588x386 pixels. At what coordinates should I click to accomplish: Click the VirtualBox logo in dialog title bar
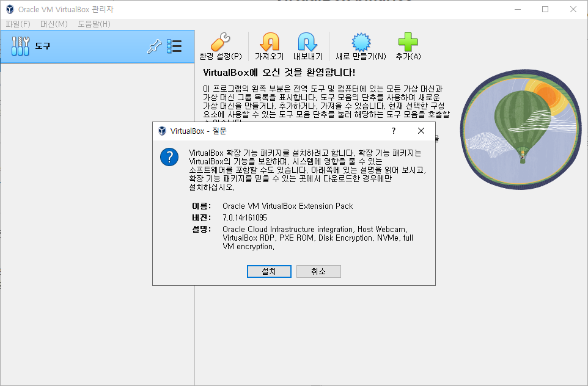click(x=162, y=131)
